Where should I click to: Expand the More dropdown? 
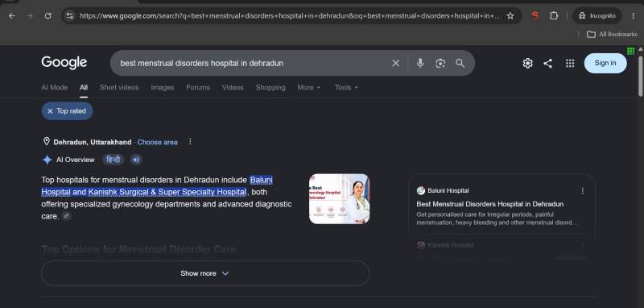click(309, 88)
